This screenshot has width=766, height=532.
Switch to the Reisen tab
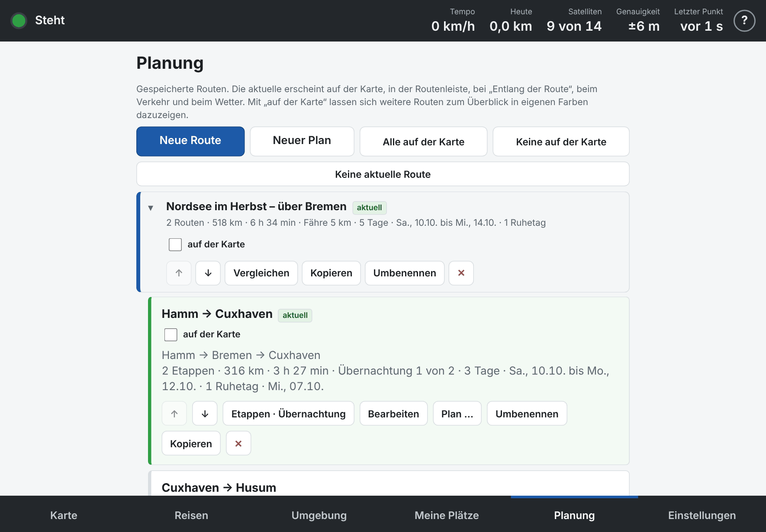[191, 515]
